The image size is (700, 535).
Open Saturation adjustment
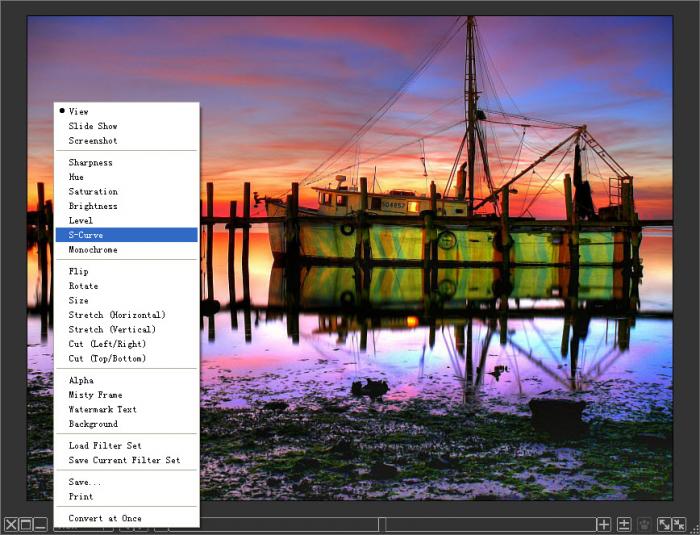(x=126, y=192)
